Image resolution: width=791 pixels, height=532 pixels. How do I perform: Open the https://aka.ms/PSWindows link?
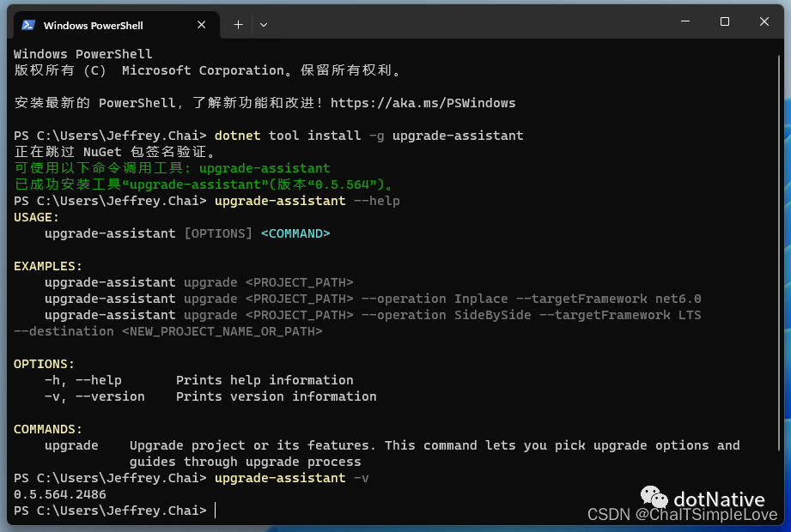tap(423, 103)
